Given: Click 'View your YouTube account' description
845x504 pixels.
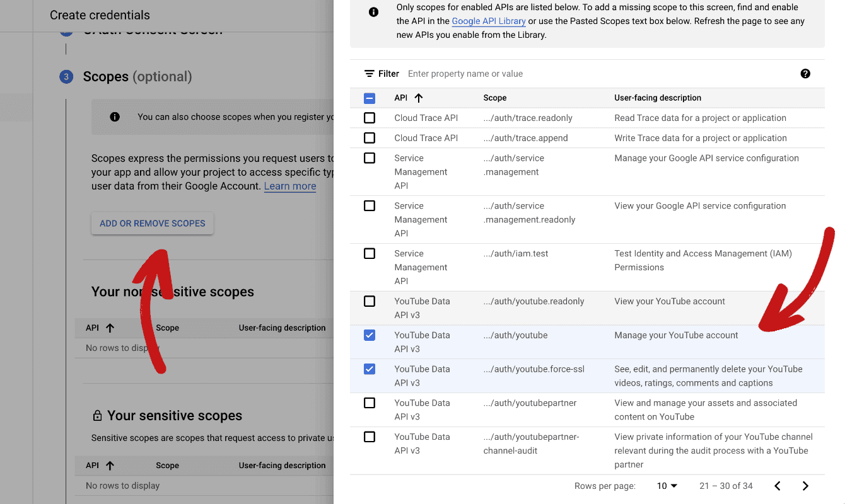Looking at the screenshot, I should pos(670,301).
